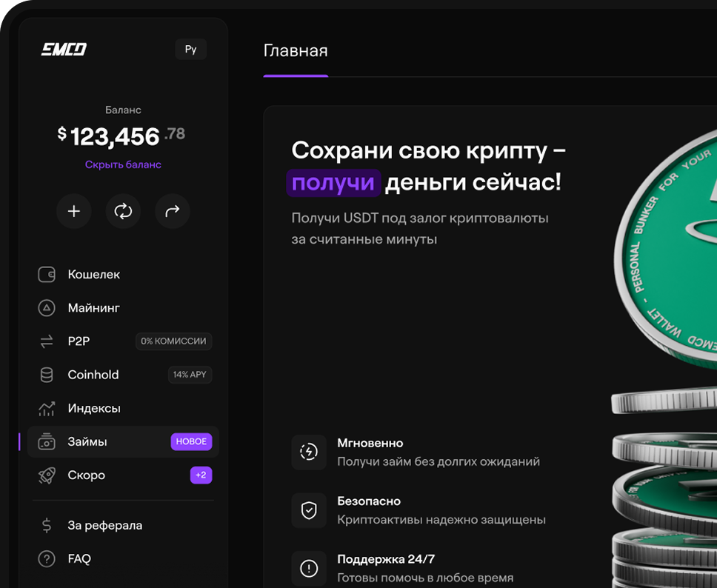
Task: Click the swap arrows P2P icon
Action: pos(47,341)
